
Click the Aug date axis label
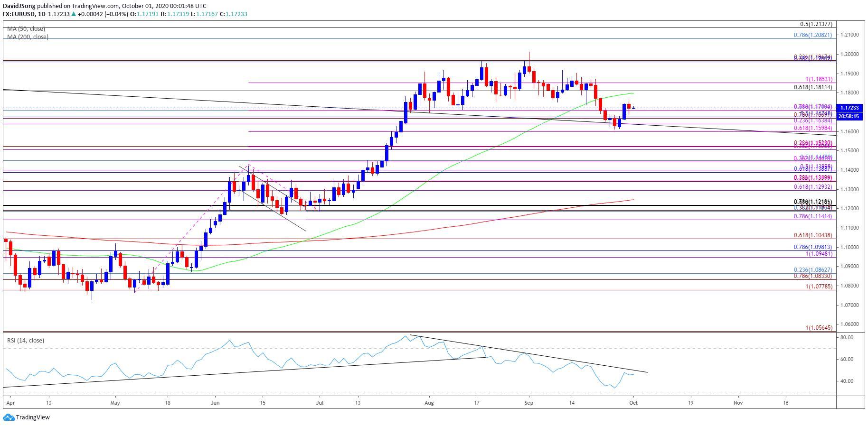[429, 403]
